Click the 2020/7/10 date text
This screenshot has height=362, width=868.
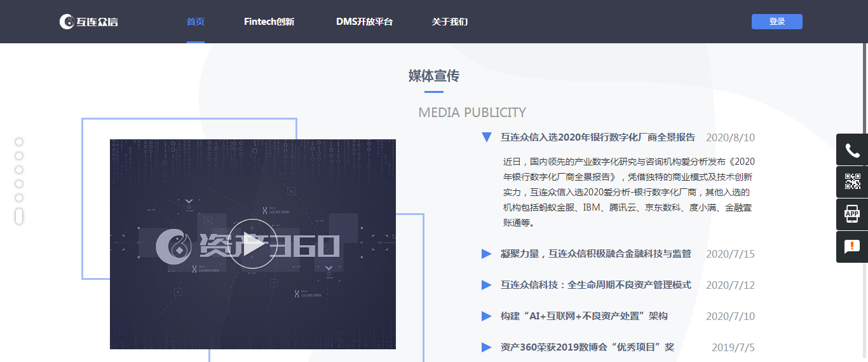730,316
